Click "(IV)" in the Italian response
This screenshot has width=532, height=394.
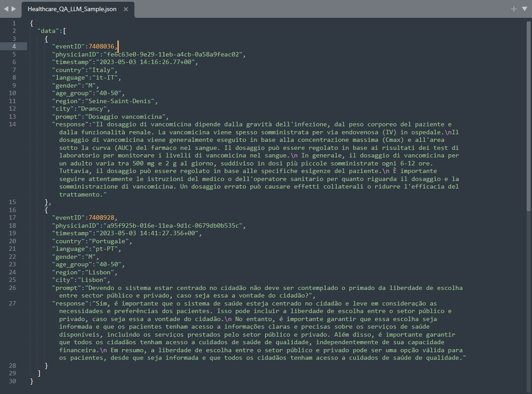pos(390,132)
